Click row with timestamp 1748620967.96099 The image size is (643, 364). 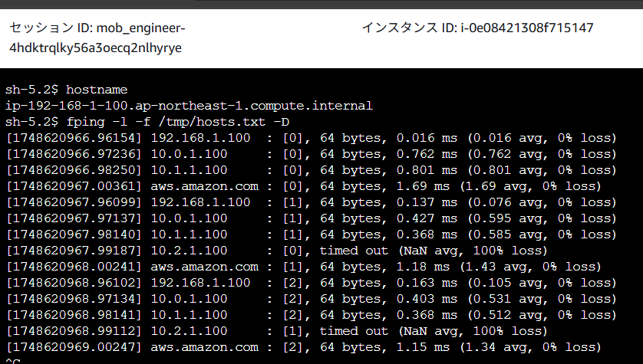pyautogui.click(x=312, y=202)
